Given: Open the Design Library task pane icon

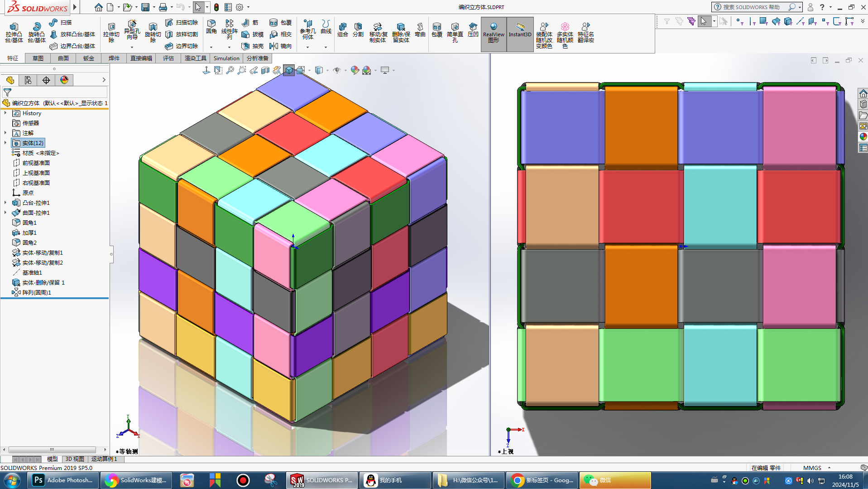Looking at the screenshot, I should click(863, 104).
